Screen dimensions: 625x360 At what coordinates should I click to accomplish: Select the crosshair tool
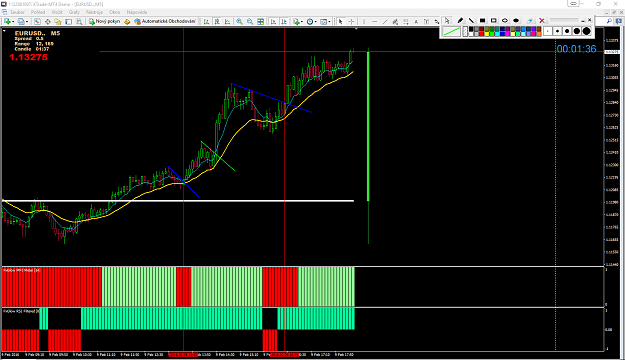(351, 22)
